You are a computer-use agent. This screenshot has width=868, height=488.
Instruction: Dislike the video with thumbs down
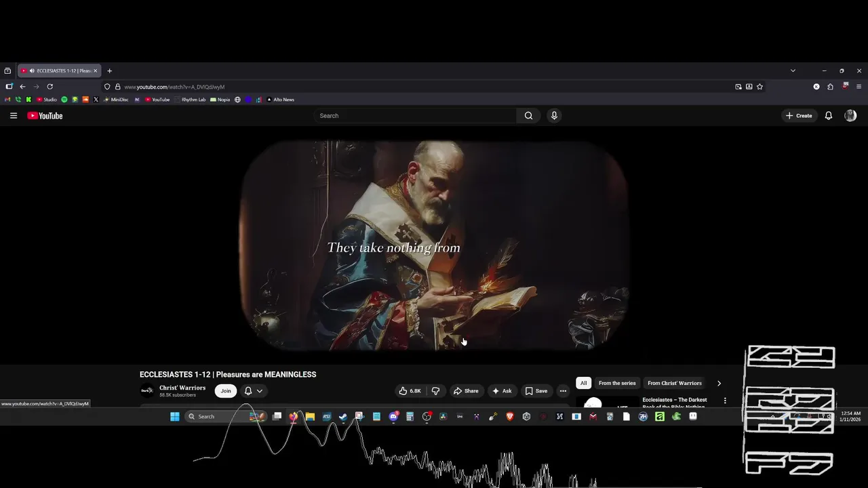click(435, 391)
